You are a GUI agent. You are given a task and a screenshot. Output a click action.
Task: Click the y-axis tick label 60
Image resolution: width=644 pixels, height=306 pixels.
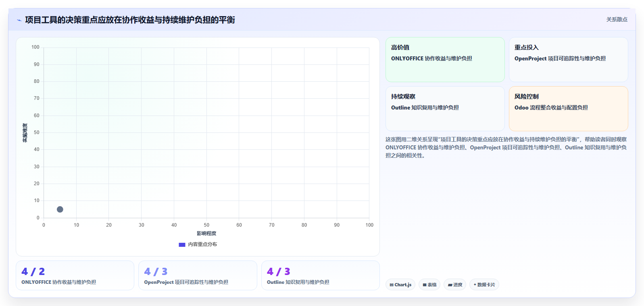point(37,116)
